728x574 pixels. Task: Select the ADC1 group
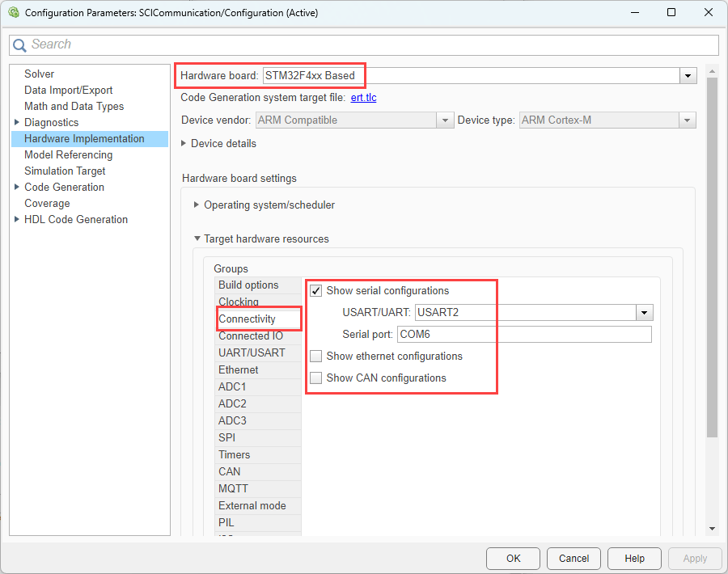[x=258, y=386]
